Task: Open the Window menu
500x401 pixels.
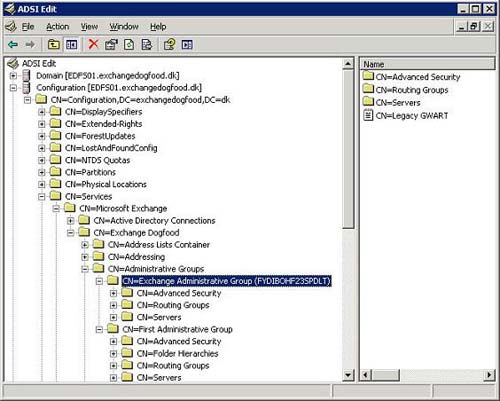Action: click(x=124, y=27)
